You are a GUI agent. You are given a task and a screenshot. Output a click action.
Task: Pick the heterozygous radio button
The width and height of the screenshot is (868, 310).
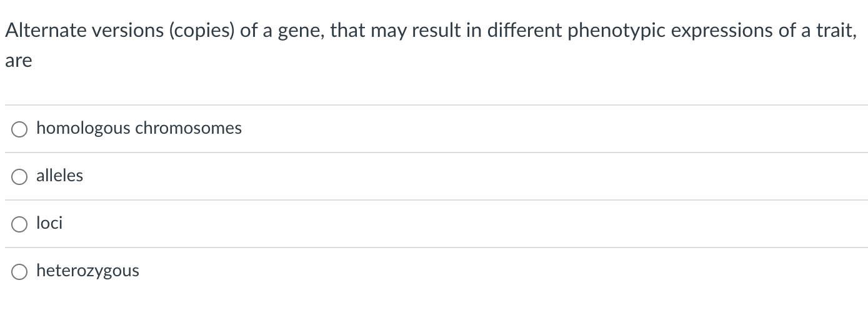pyautogui.click(x=19, y=272)
